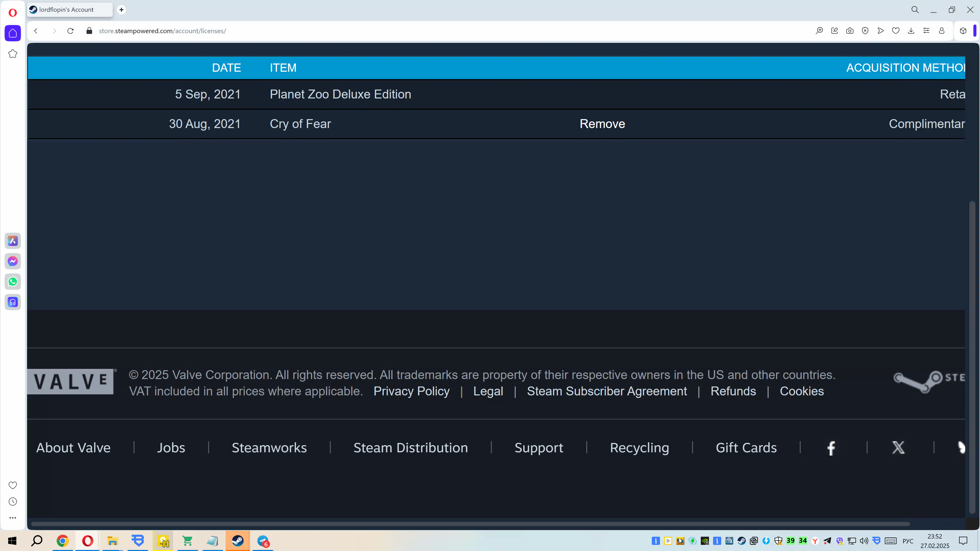Go to Opera start page home icon
The height and width of the screenshot is (551, 980).
click(13, 33)
